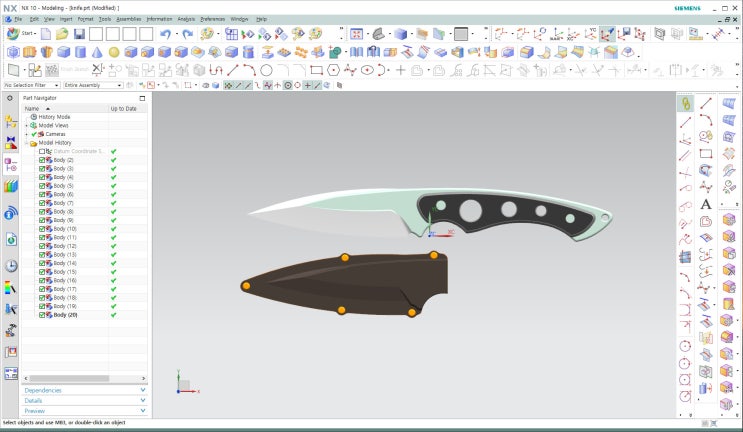Image resolution: width=743 pixels, height=432 pixels.
Task: Click the Undo arrow icon
Action: tap(166, 34)
